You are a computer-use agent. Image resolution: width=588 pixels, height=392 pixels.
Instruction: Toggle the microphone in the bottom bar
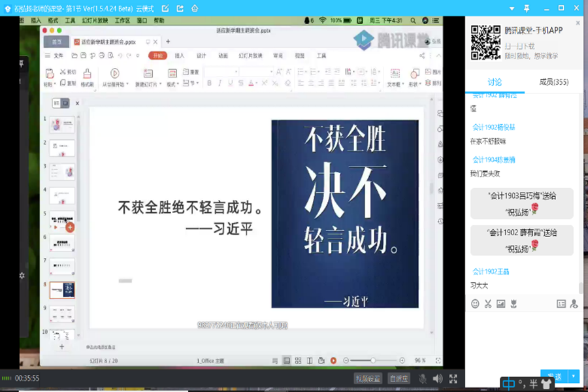tap(423, 378)
